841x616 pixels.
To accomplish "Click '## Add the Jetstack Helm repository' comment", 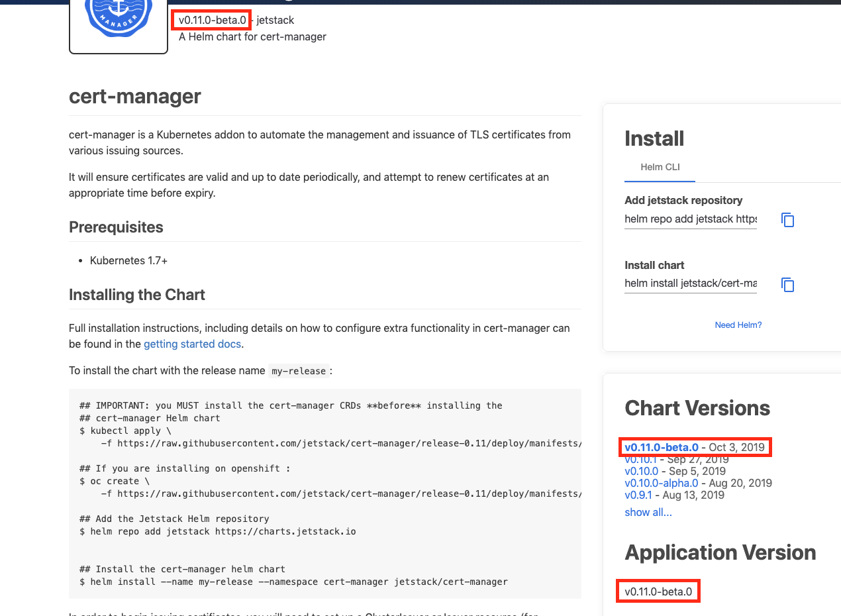I will coord(174,519).
